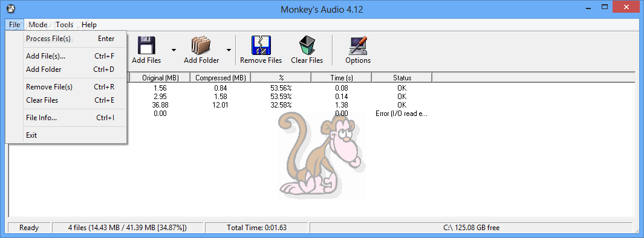This screenshot has width=644, height=238.
Task: Click the Error (I/O read e... status
Action: (402, 114)
